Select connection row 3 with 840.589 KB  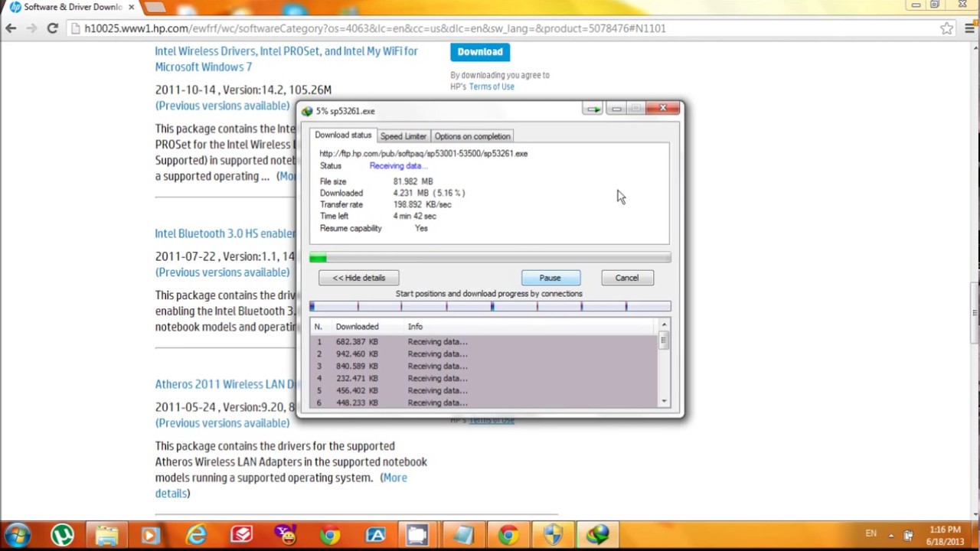pyautogui.click(x=484, y=366)
